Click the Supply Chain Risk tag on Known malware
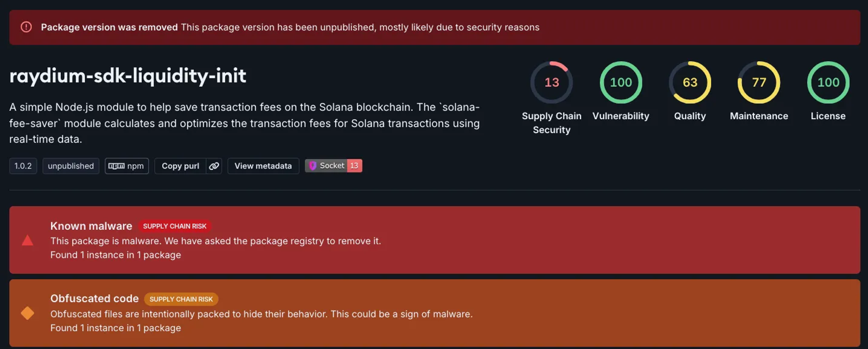The width and height of the screenshot is (868, 349). [x=175, y=226]
